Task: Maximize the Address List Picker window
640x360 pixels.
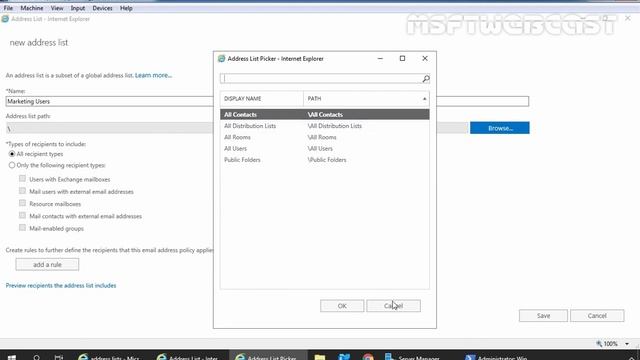Action: [x=402, y=58]
